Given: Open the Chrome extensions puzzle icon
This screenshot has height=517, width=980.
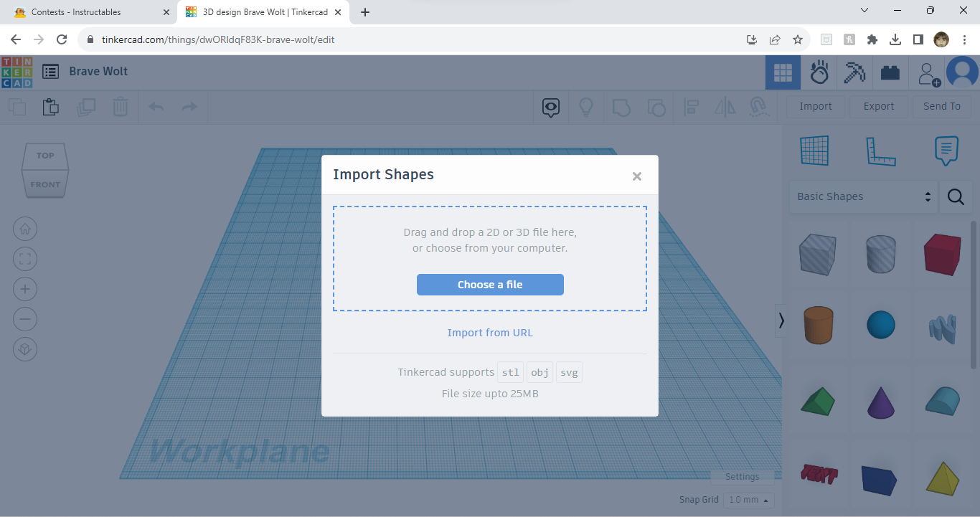Looking at the screenshot, I should coord(872,39).
